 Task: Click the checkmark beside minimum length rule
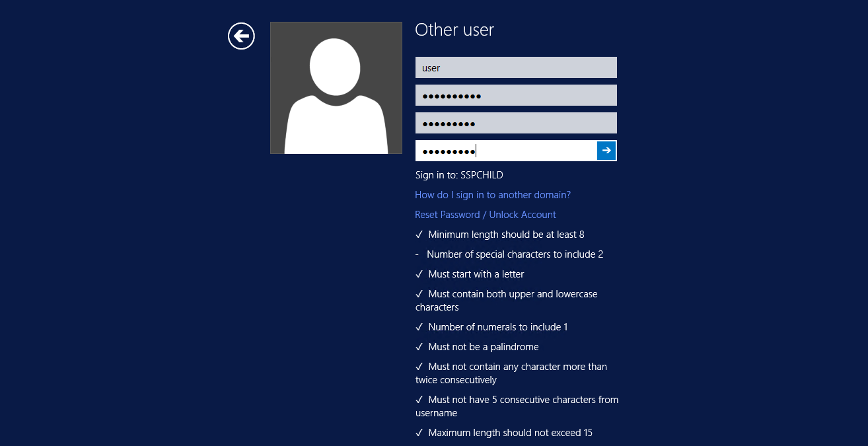click(x=419, y=234)
